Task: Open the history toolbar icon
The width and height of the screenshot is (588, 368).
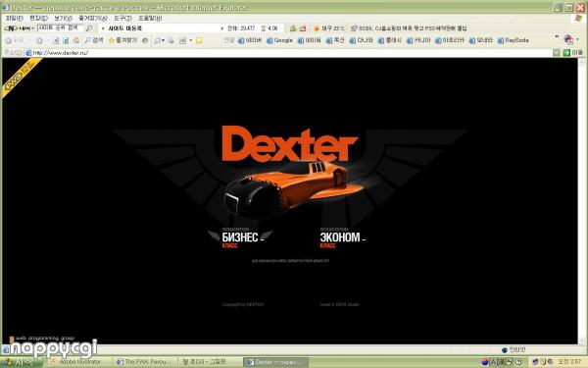Action: pos(145,40)
